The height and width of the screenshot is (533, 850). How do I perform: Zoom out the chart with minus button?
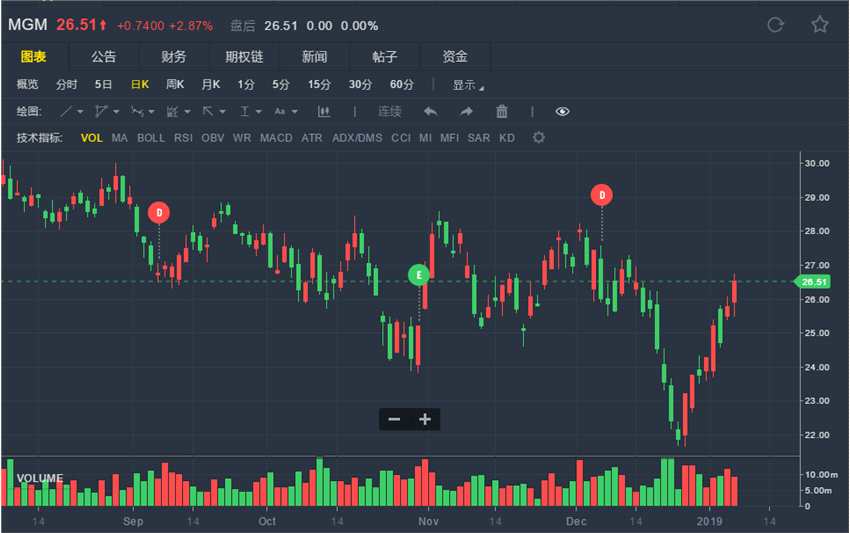[395, 419]
